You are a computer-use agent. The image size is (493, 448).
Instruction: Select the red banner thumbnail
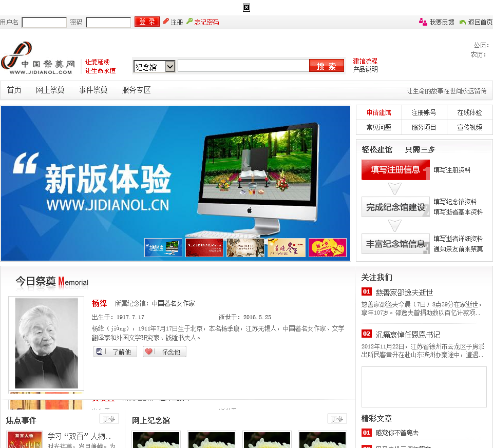[x=204, y=247]
